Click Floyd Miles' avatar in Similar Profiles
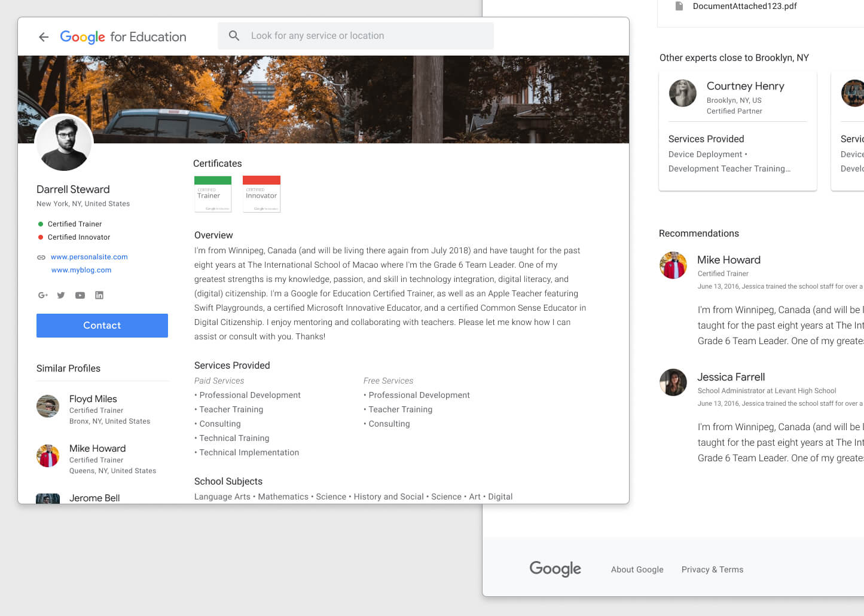This screenshot has width=864, height=616. 48,406
